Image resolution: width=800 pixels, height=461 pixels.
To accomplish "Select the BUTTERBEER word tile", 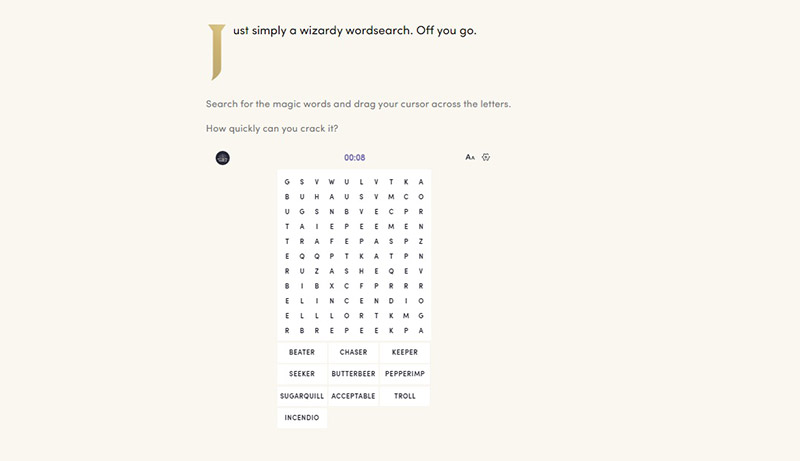I will tap(354, 374).
